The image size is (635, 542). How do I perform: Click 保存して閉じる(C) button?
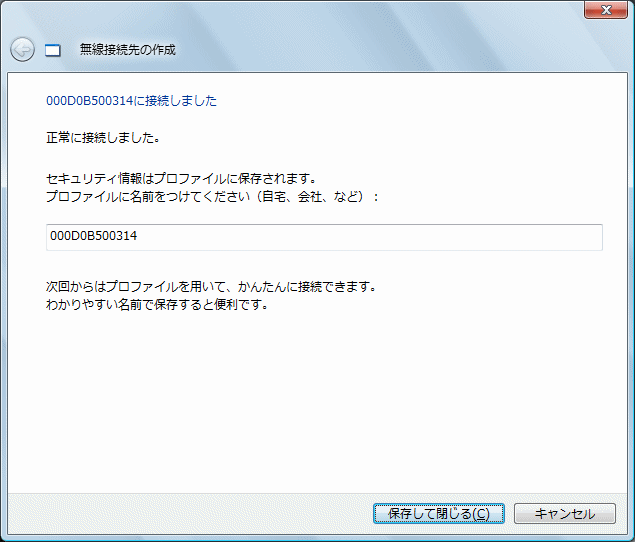pos(439,514)
